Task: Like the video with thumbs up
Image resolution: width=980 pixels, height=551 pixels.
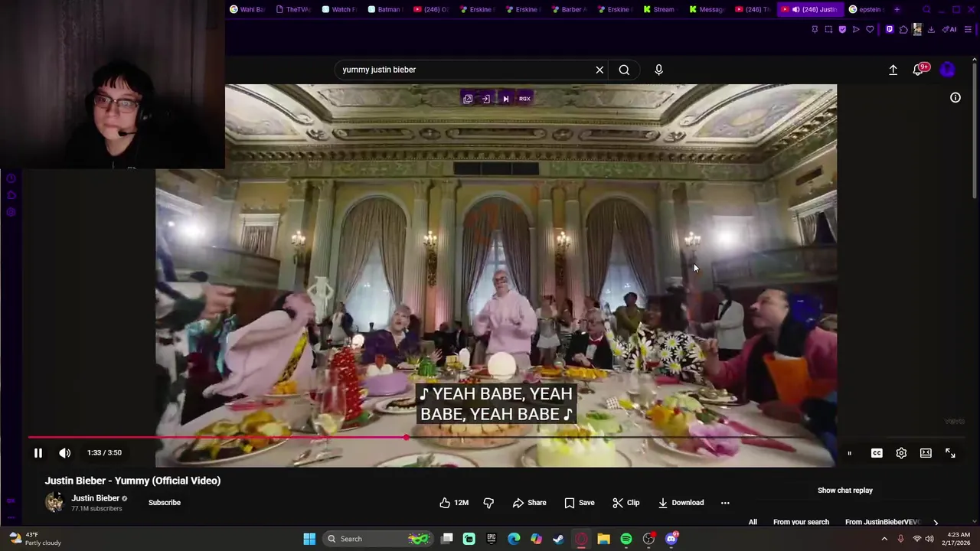Action: (x=454, y=503)
